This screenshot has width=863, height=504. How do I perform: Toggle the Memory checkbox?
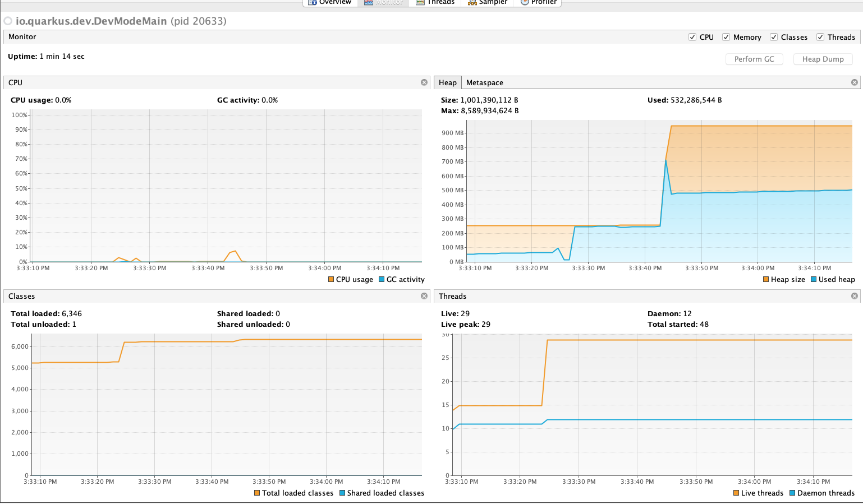[x=726, y=37]
